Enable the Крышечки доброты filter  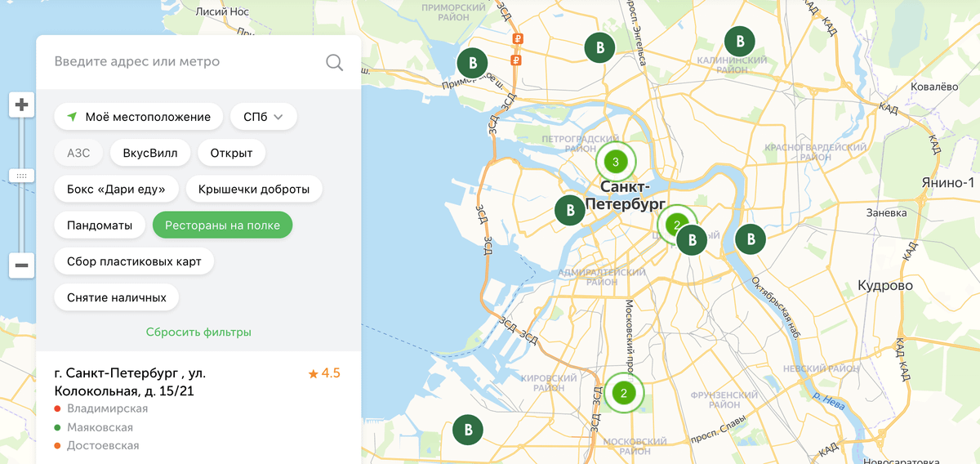click(254, 190)
